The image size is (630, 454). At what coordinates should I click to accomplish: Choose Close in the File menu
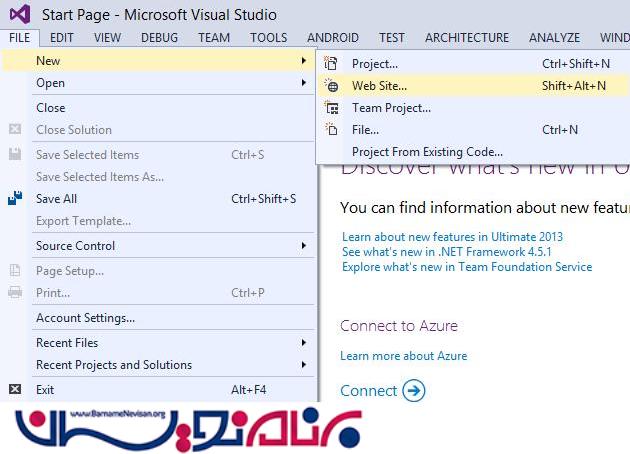[x=50, y=108]
